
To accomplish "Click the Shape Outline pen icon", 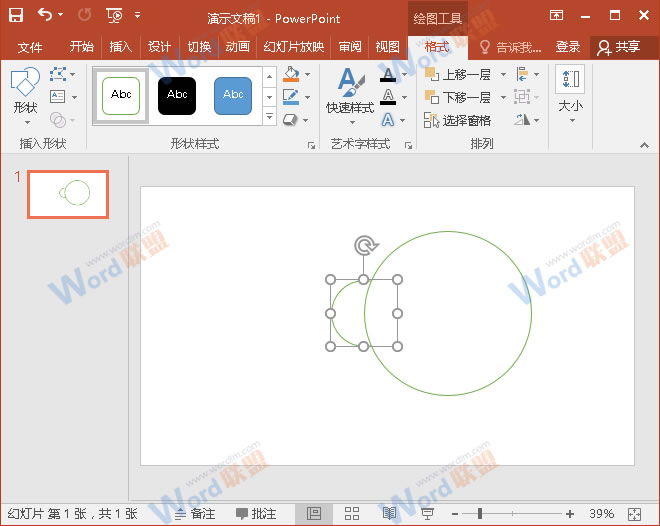I will [291, 97].
